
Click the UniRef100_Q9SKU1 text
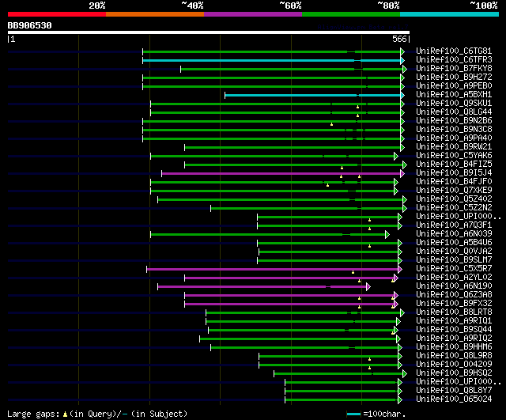(x=454, y=104)
